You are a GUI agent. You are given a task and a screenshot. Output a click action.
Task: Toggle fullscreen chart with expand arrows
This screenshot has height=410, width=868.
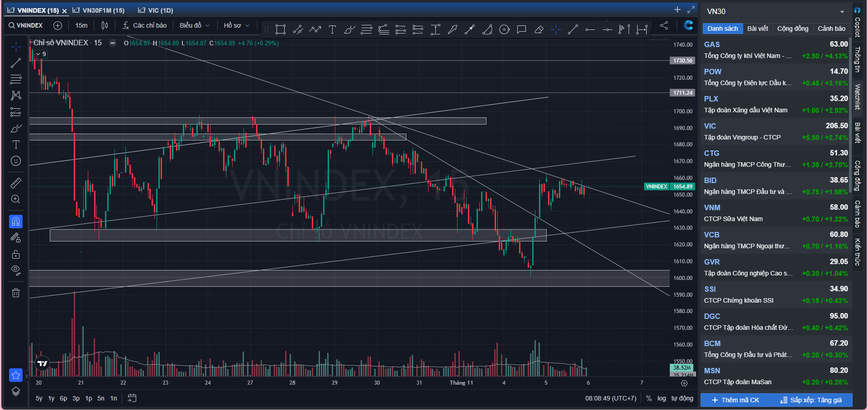click(691, 10)
